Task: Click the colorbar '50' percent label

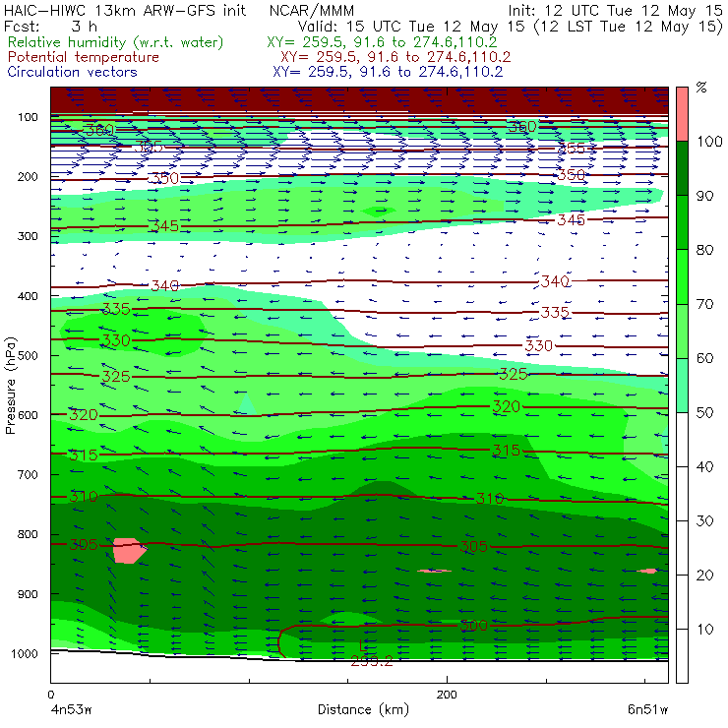Action: click(704, 412)
